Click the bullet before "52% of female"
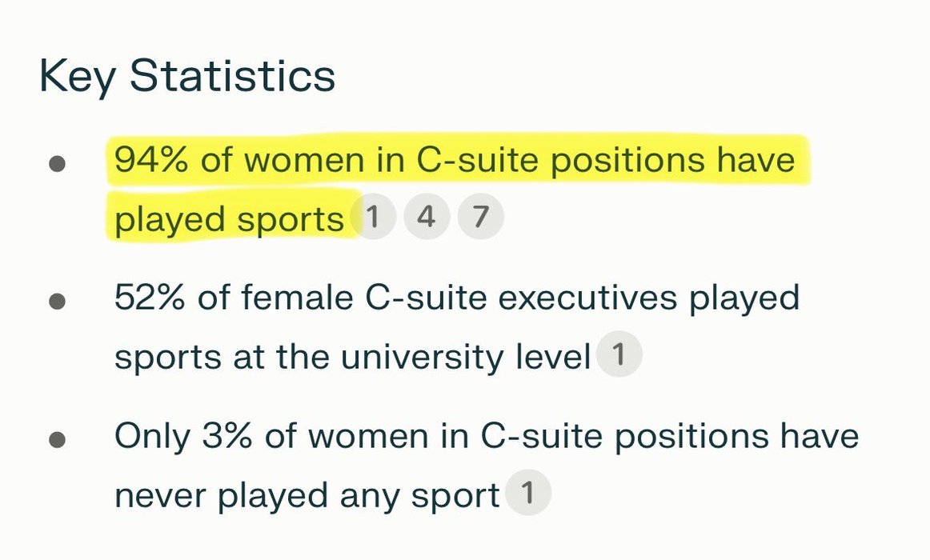This screenshot has width=930, height=560. tap(57, 302)
